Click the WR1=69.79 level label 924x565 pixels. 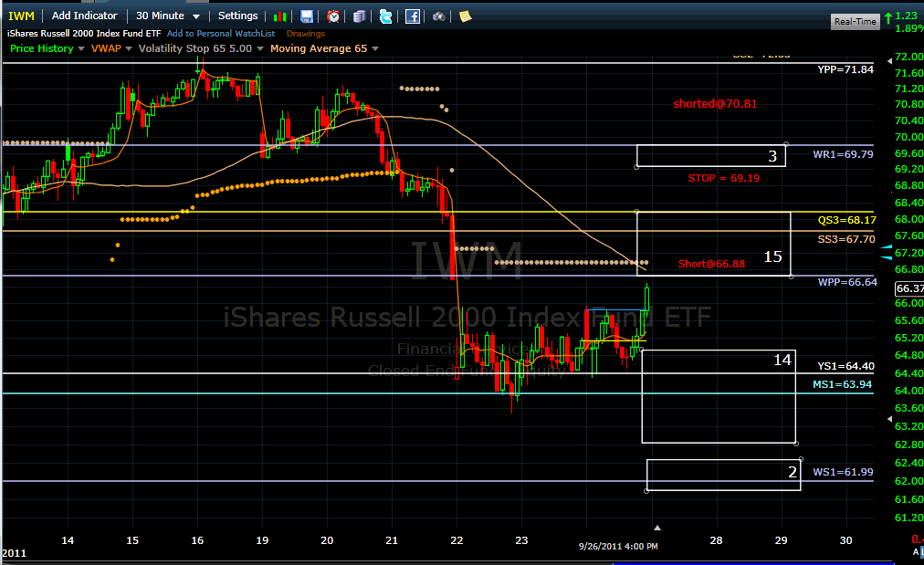click(844, 154)
